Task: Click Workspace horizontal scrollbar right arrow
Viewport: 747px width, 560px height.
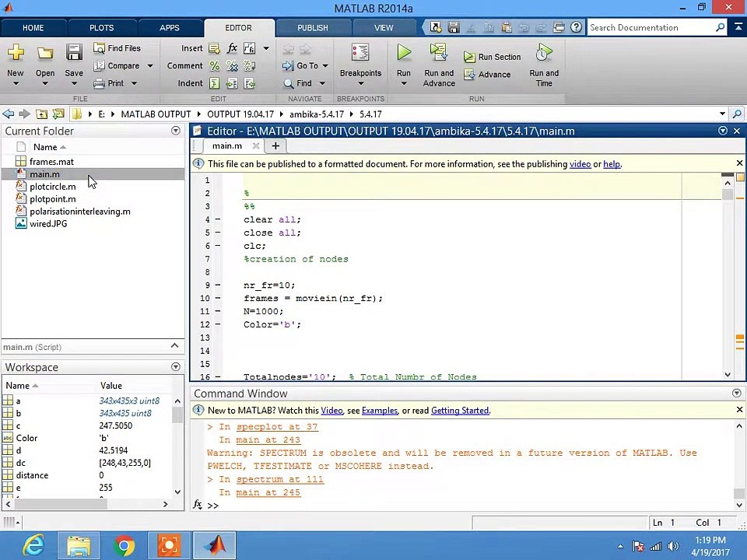Action: [165, 504]
